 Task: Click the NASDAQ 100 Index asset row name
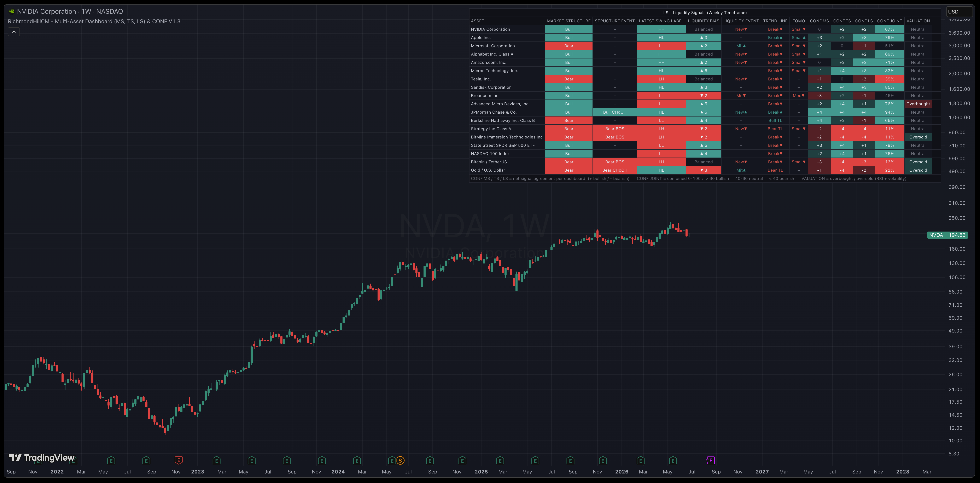click(490, 154)
